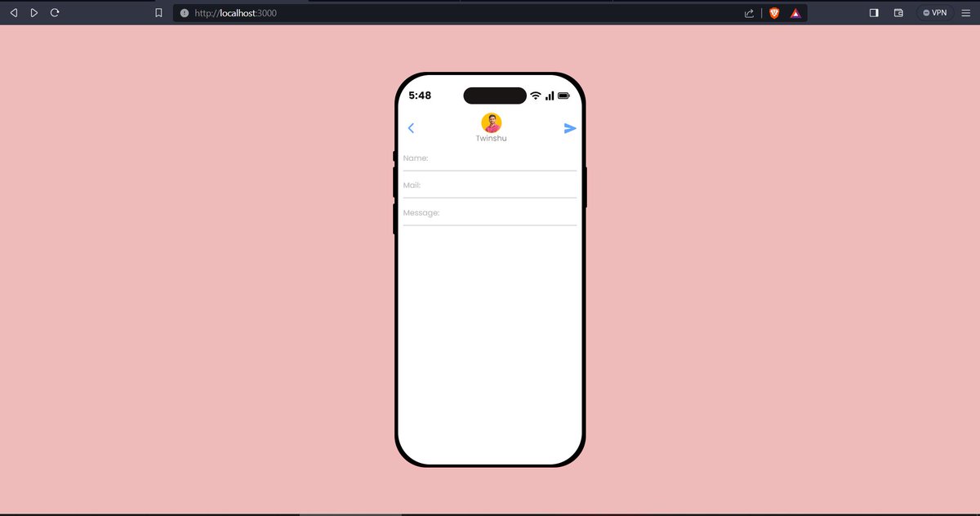Bookmark this page using the flag icon
The width and height of the screenshot is (980, 516).
click(158, 12)
